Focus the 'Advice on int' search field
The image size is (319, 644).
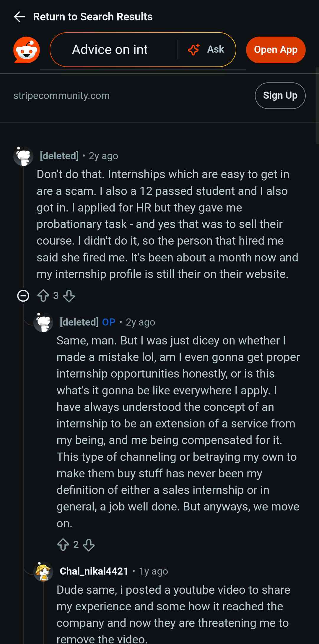pyautogui.click(x=114, y=50)
